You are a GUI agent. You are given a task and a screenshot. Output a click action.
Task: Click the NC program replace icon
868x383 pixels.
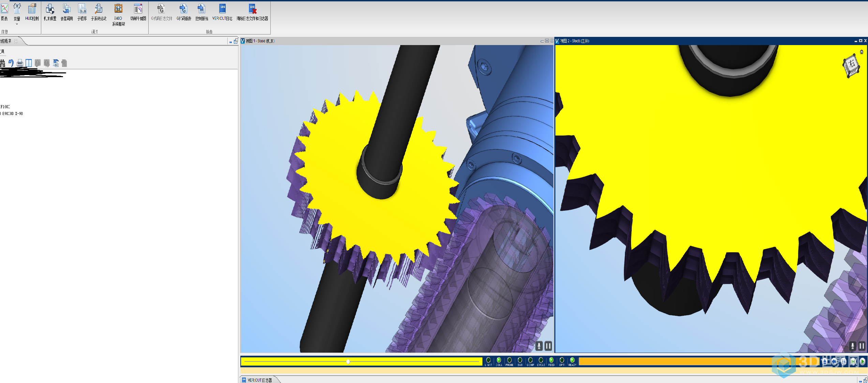56,63
